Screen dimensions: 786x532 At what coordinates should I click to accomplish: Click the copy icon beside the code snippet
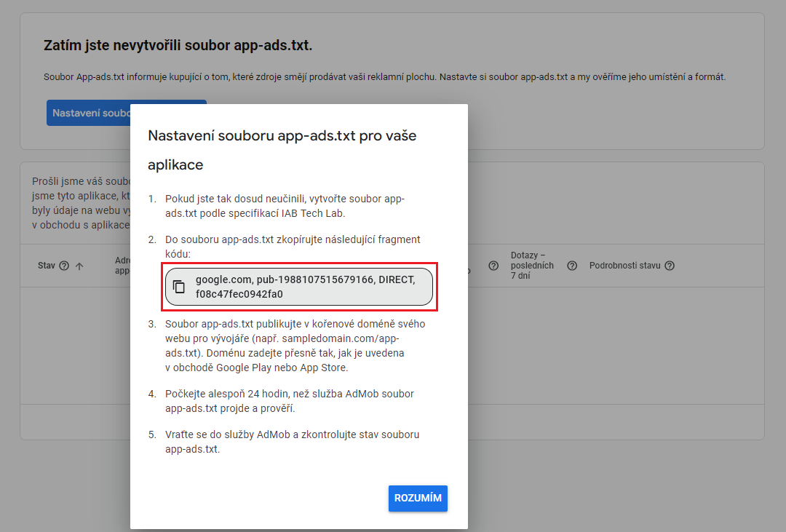click(179, 287)
